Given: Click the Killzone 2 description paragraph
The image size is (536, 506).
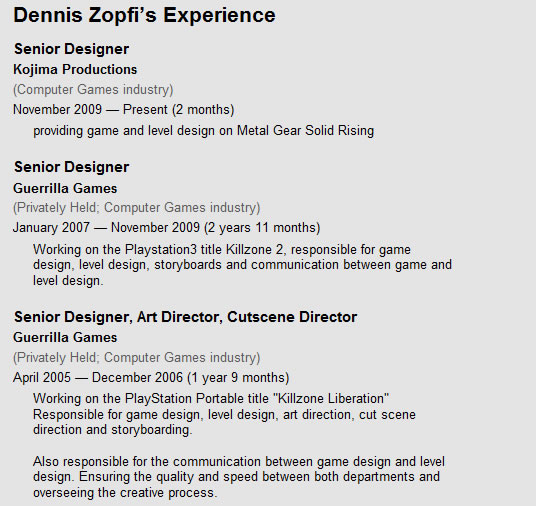Looking at the screenshot, I should 242,265.
